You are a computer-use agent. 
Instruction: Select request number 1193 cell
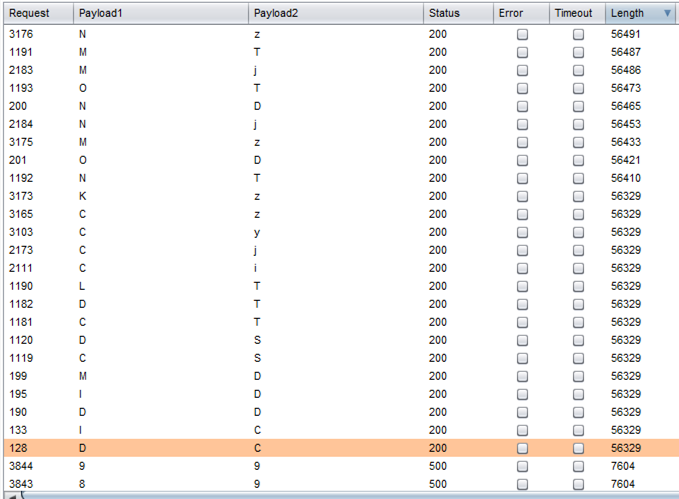(x=21, y=88)
